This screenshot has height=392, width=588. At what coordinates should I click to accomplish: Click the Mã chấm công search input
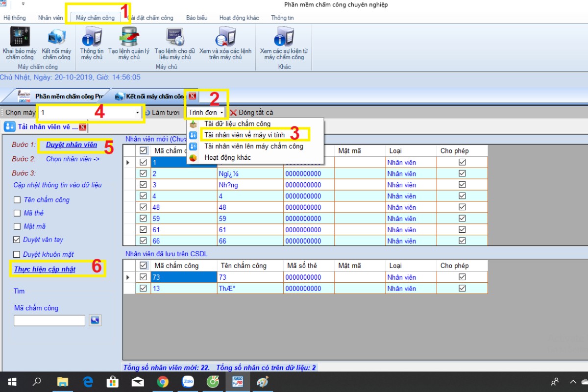49,320
